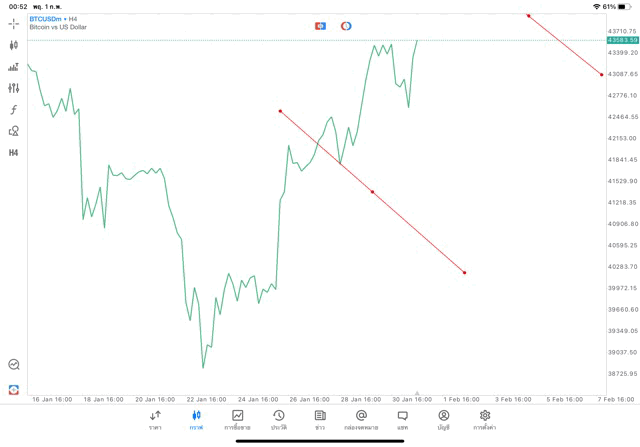
Task: Open the history (ประวัติ) tab
Action: click(x=279, y=419)
